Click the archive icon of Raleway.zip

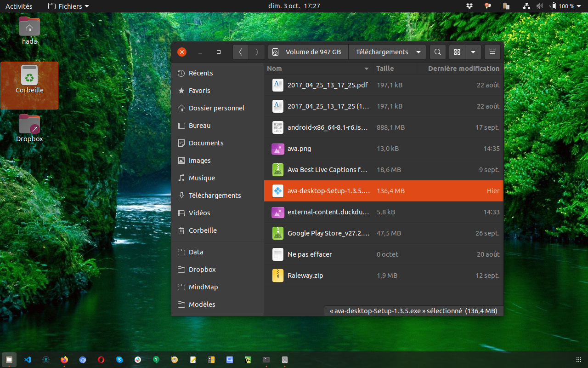pos(278,276)
